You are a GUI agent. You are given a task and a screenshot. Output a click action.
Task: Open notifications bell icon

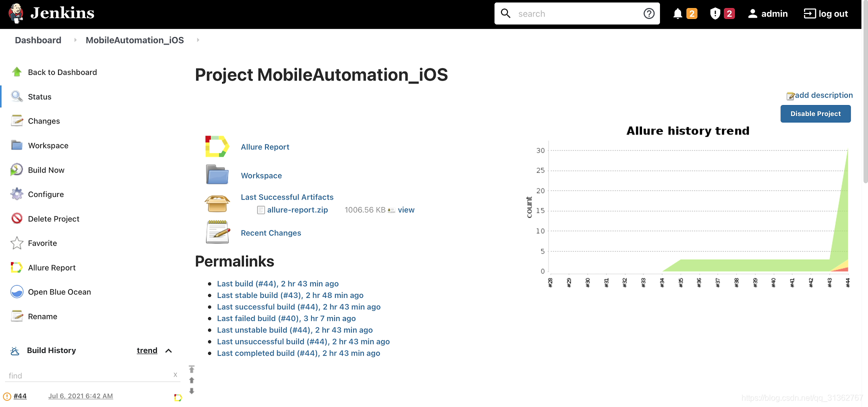677,13
